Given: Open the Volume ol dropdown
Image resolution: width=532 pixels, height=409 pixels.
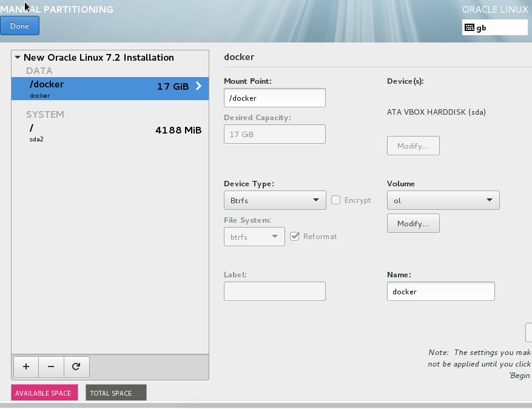Looking at the screenshot, I should pos(443,200).
